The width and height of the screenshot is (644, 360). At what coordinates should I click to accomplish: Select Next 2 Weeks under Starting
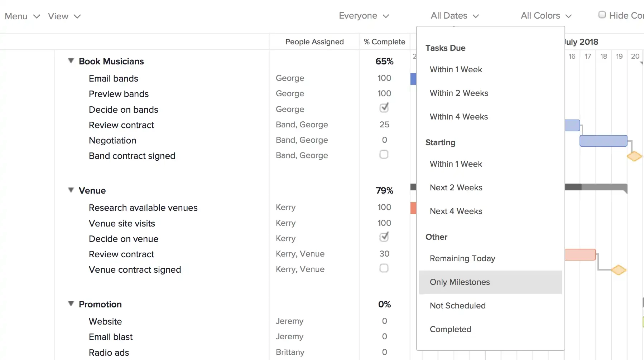tap(456, 188)
